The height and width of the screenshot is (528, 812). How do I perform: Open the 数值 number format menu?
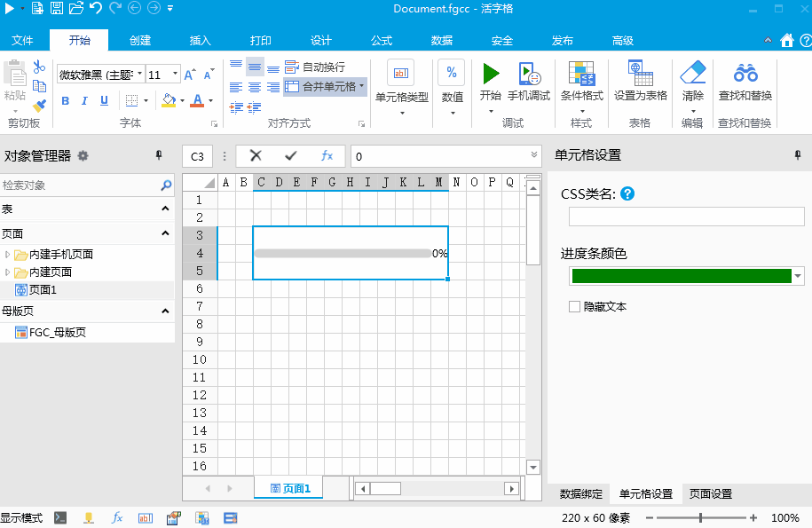click(452, 88)
